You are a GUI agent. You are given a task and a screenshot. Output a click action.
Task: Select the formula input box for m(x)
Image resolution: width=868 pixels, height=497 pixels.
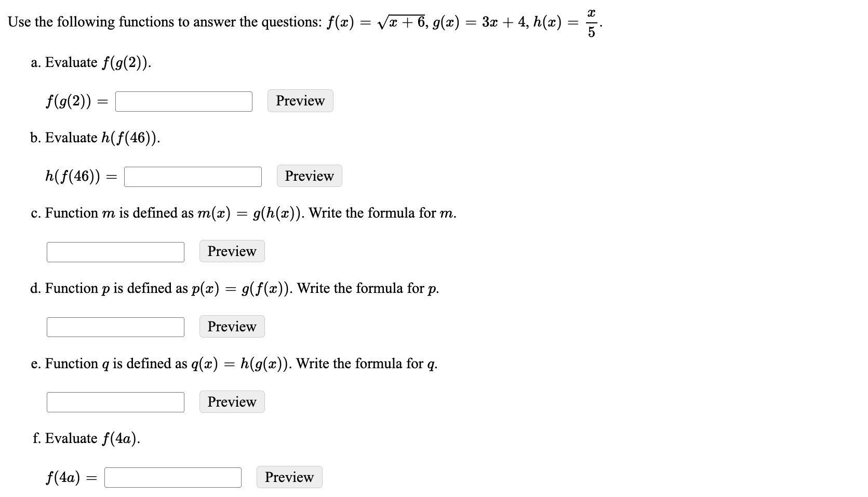pyautogui.click(x=115, y=252)
